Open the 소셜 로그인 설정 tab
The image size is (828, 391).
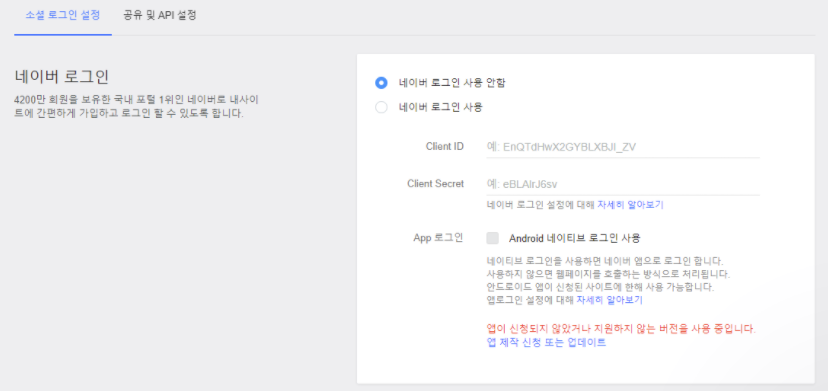pyautogui.click(x=63, y=15)
